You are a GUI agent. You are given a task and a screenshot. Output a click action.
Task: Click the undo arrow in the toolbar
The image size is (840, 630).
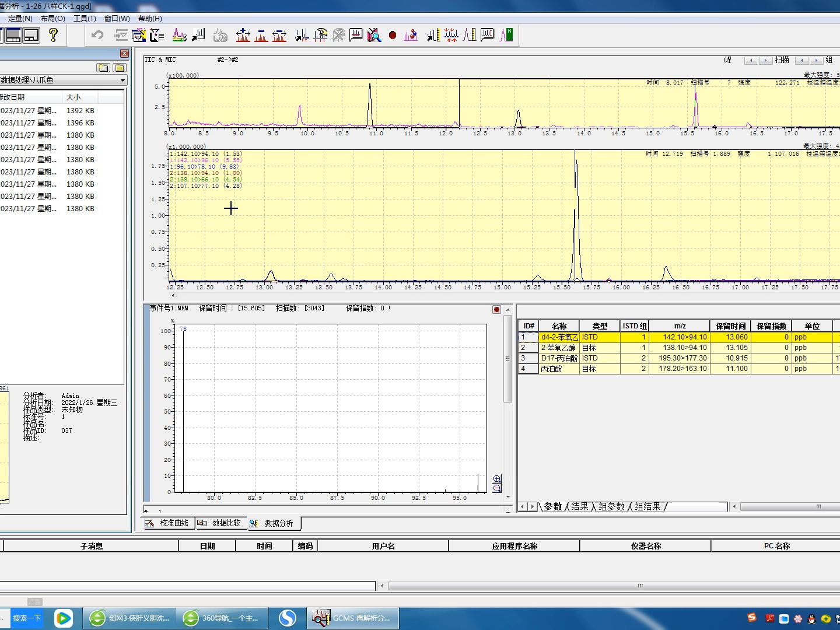(97, 35)
